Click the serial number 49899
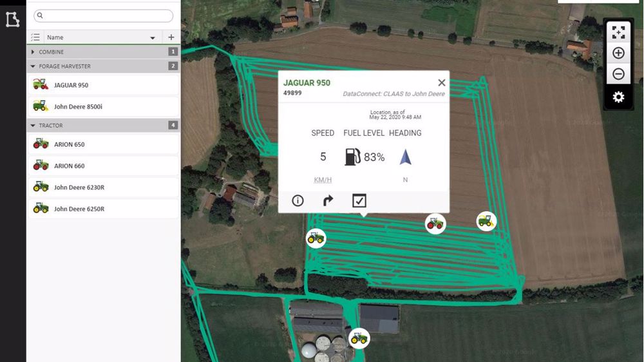The image size is (644, 362). pyautogui.click(x=292, y=93)
